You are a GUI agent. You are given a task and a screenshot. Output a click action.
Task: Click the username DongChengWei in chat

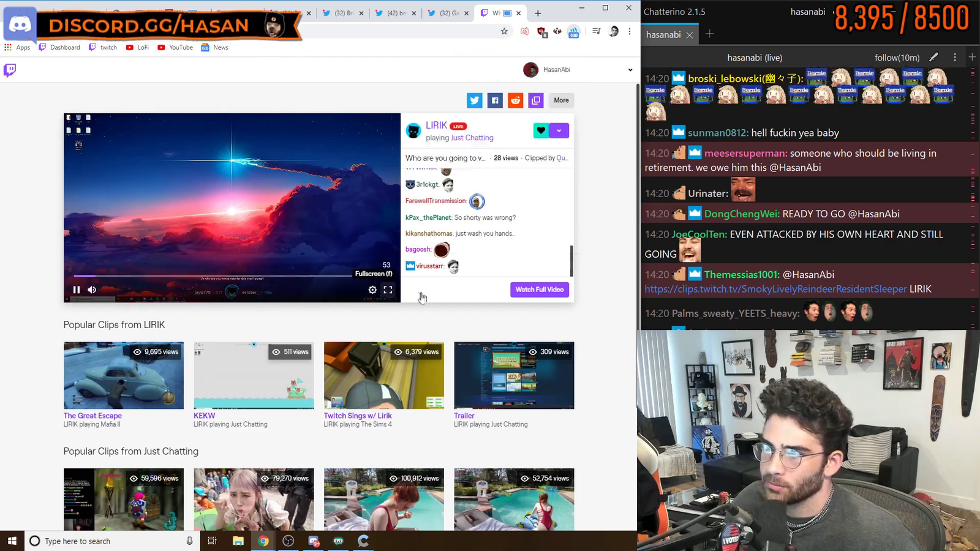[x=742, y=214]
